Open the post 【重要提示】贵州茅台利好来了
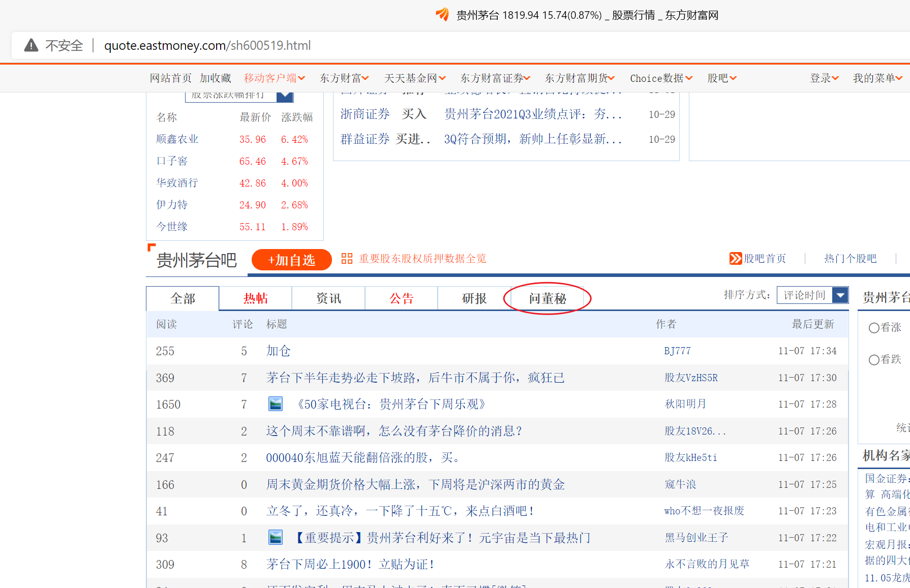 pos(441,538)
